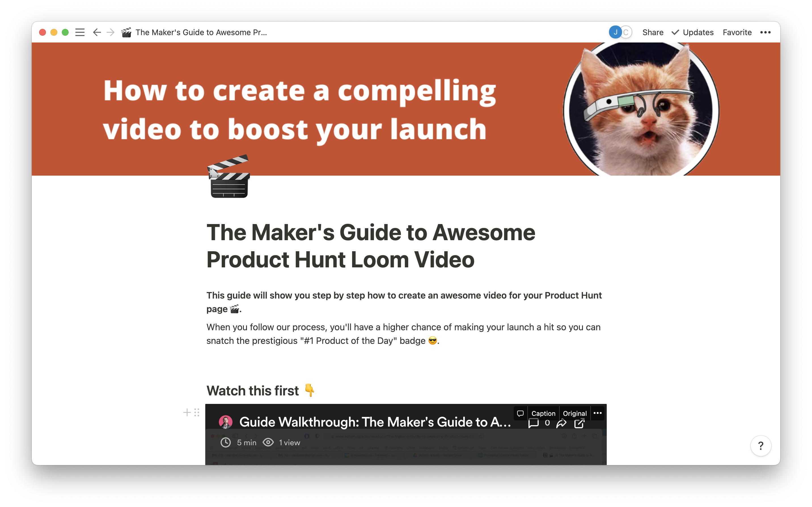This screenshot has width=812, height=507.
Task: Open the Favorite menu option
Action: [x=737, y=32]
